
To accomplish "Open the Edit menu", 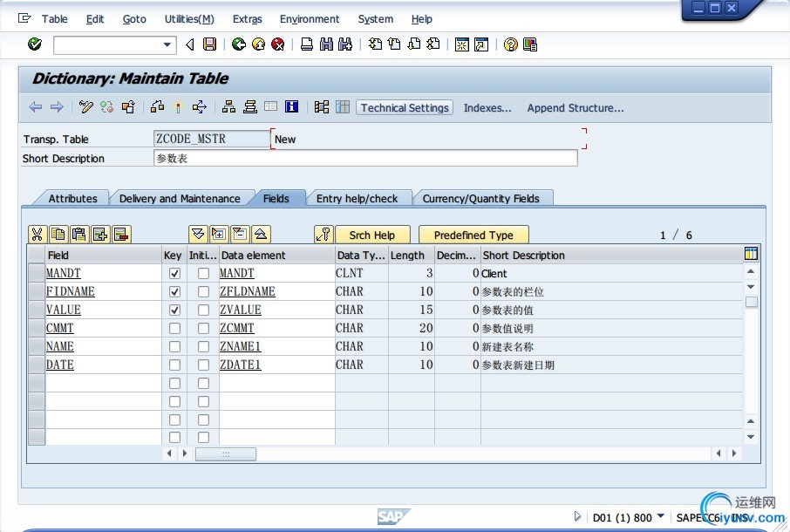I will pyautogui.click(x=95, y=19).
